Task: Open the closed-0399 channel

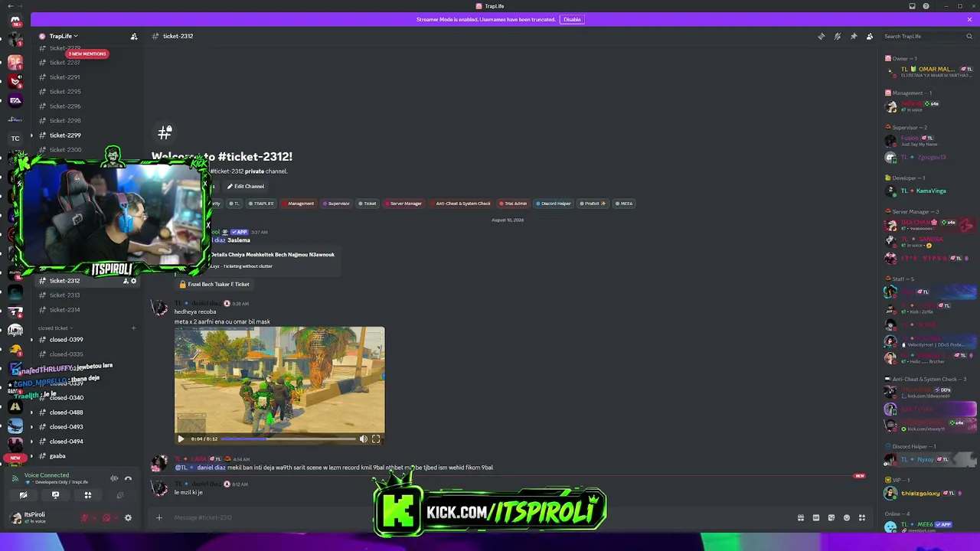Action: 87,340
